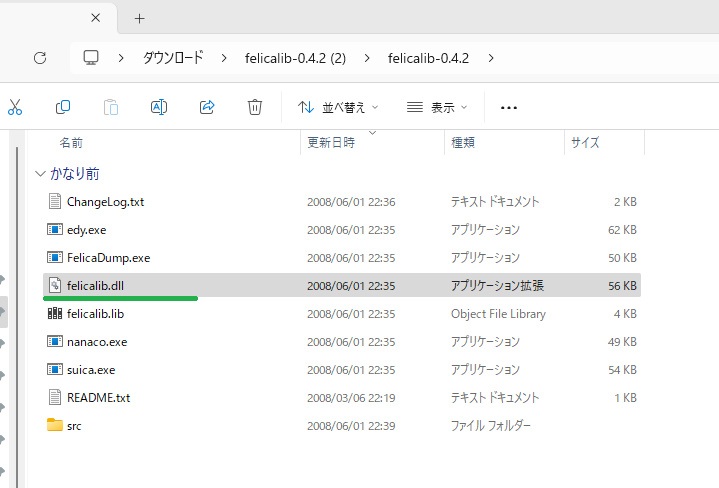This screenshot has height=488, width=719.
Task: Click the Delete trash can icon
Action: (x=255, y=107)
